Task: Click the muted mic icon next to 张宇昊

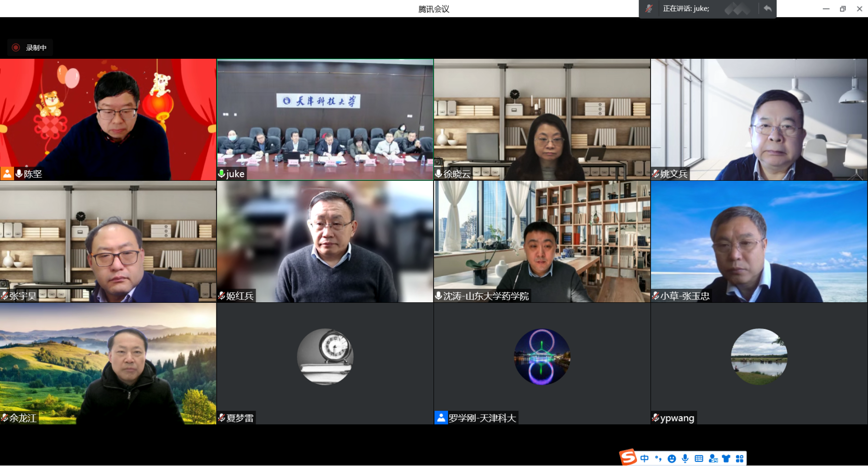Action: coord(5,296)
